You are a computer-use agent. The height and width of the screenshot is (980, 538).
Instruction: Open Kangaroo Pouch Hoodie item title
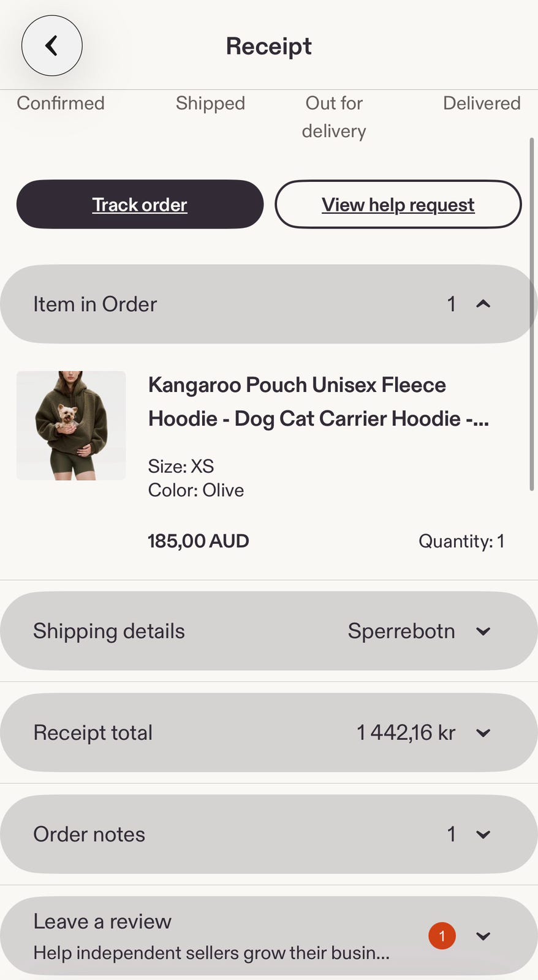point(319,402)
